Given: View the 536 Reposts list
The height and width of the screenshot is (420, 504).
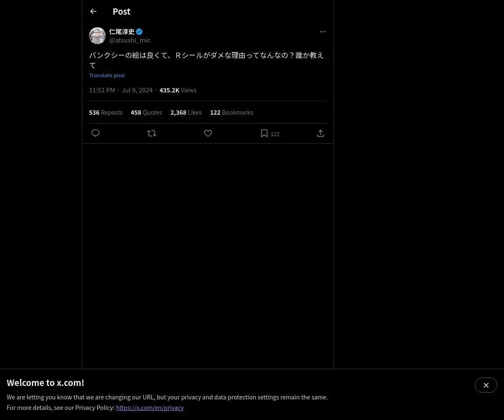Looking at the screenshot, I should (106, 113).
